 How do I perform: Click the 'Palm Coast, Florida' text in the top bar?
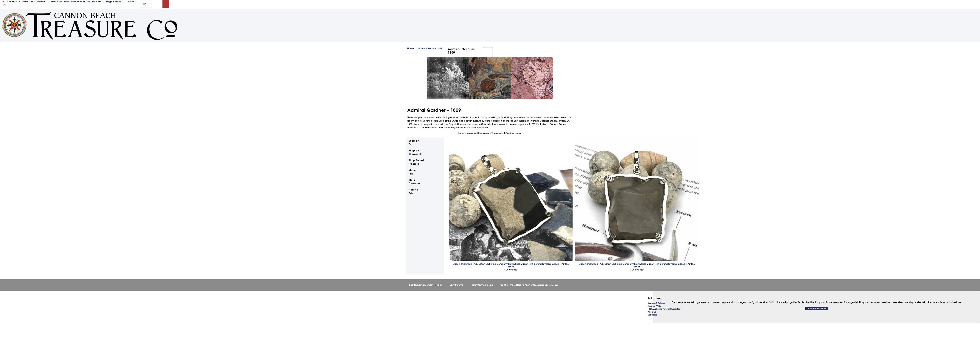tap(33, 1)
